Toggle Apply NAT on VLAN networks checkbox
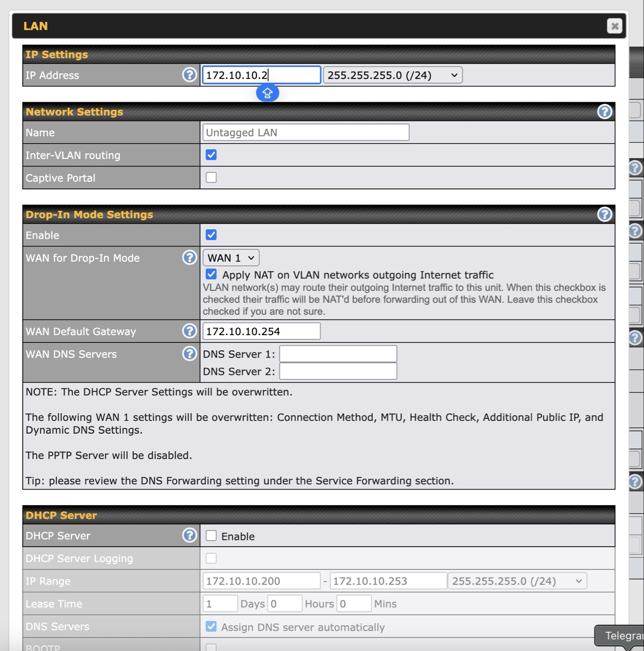Screen dimensions: 644x651 211,274
